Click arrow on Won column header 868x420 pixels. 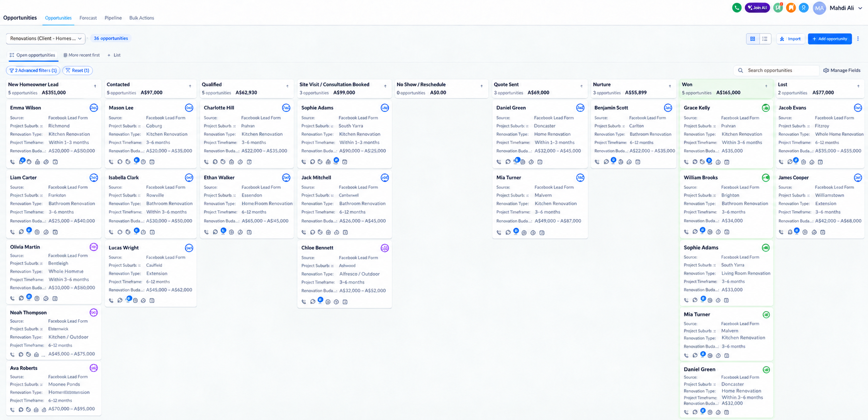click(x=766, y=86)
